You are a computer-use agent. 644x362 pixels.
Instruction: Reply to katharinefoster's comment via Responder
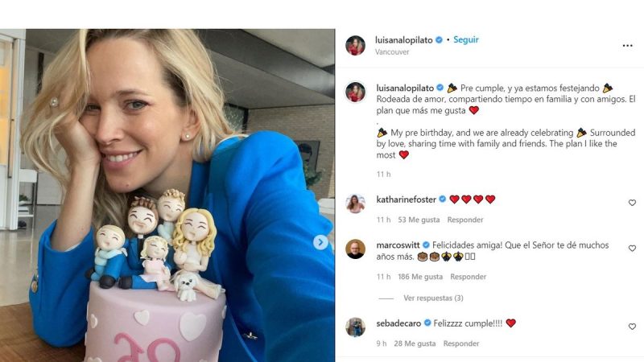pos(465,220)
